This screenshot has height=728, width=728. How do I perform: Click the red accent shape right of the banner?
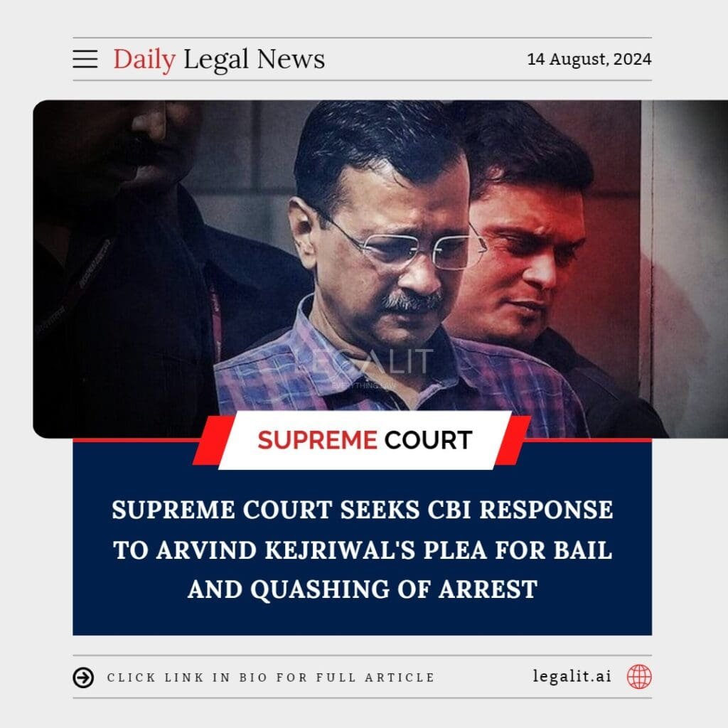coord(513,440)
